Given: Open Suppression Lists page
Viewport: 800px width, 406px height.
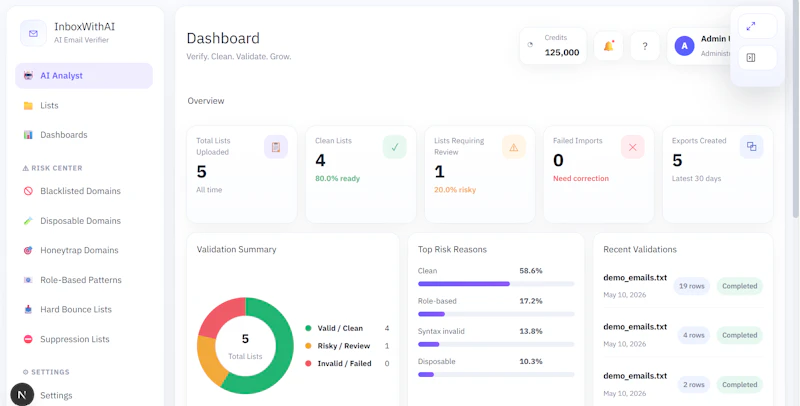Looking at the screenshot, I should pos(84,339).
